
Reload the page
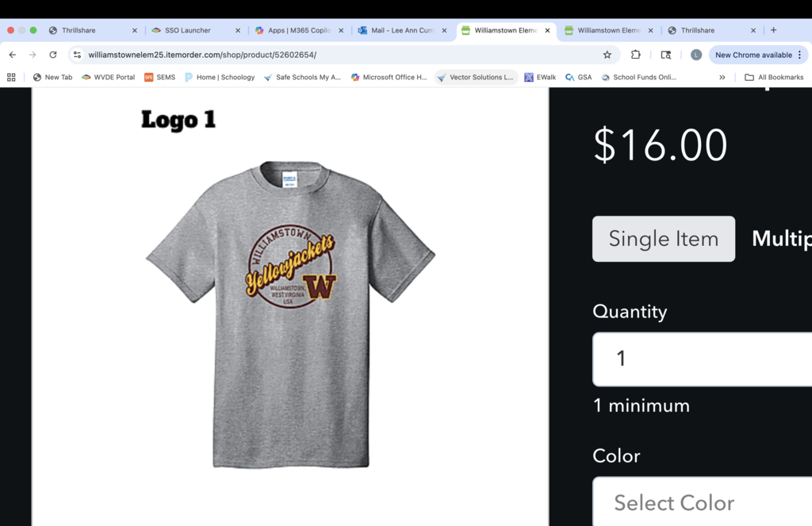tap(52, 55)
